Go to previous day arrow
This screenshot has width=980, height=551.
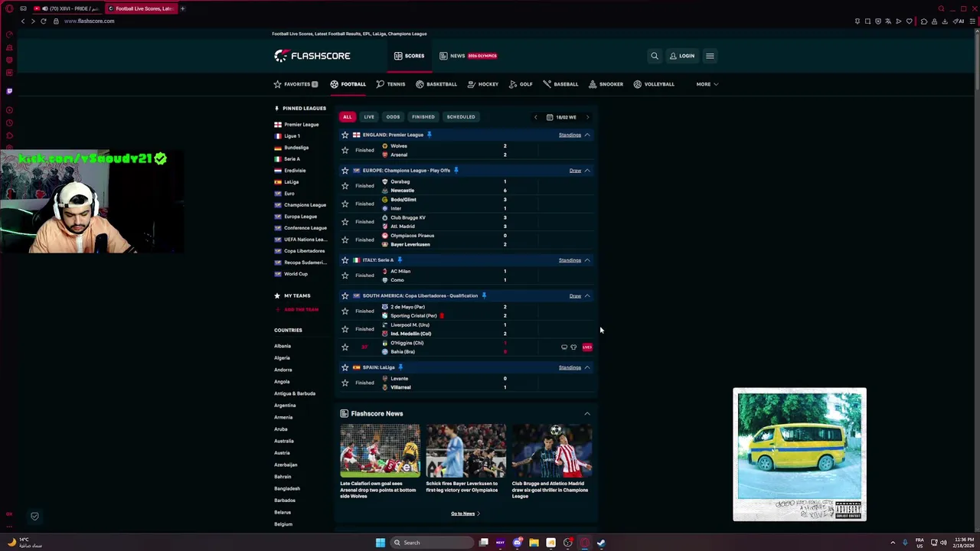[x=535, y=117]
